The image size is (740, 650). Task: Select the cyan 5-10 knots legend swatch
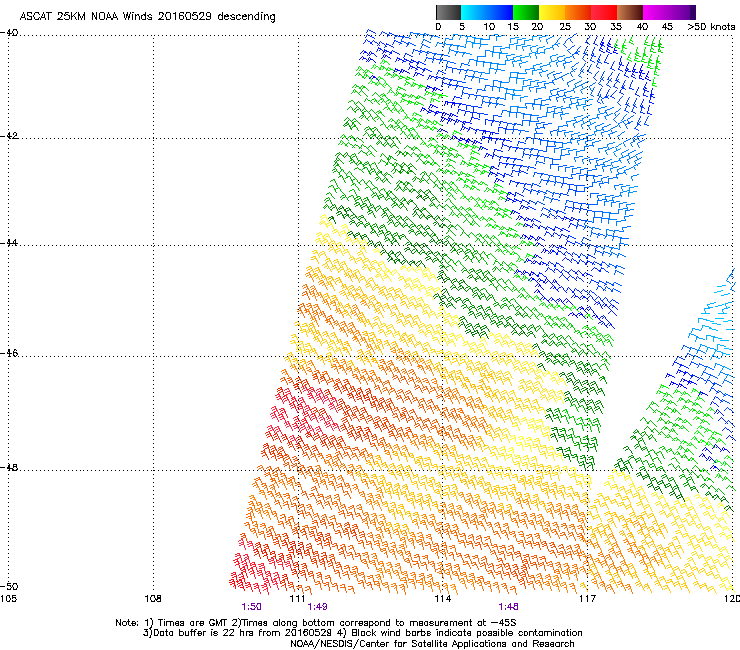click(x=473, y=12)
